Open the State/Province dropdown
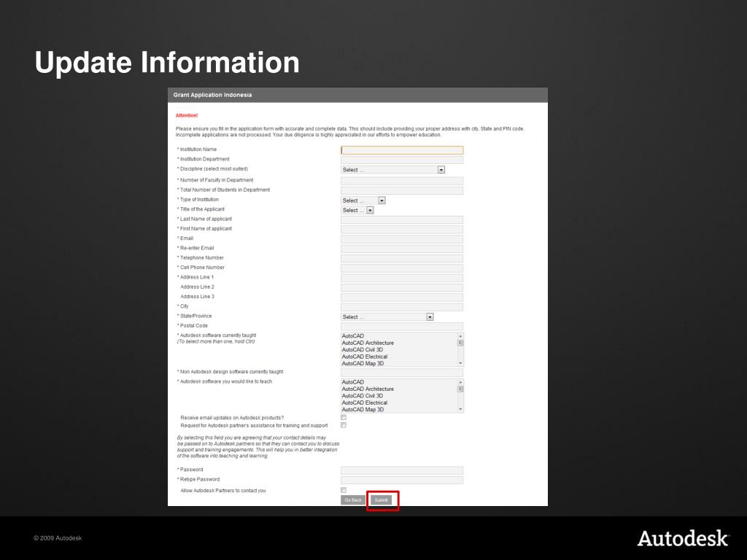Viewport: 747px width, 560px height. pos(387,316)
